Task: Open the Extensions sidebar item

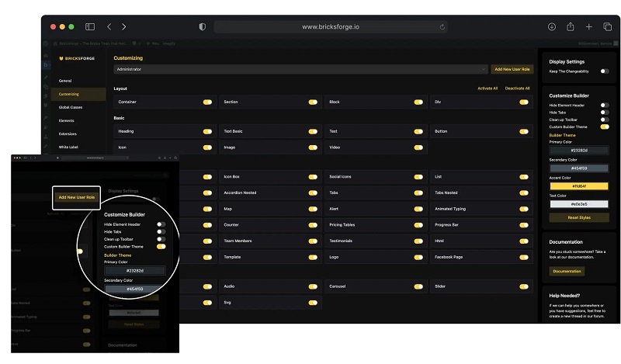Action: pyautogui.click(x=67, y=133)
